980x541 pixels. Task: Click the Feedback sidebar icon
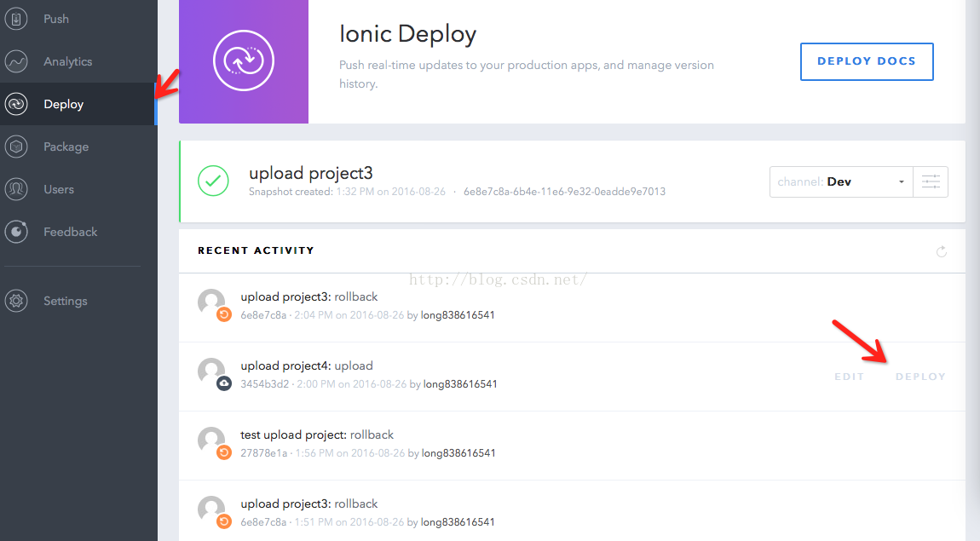click(16, 232)
